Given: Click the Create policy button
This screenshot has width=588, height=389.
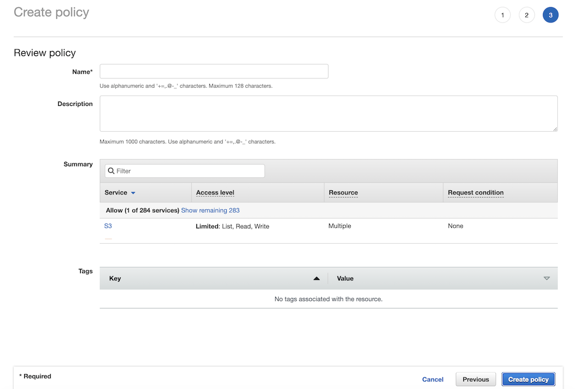Looking at the screenshot, I should [528, 379].
